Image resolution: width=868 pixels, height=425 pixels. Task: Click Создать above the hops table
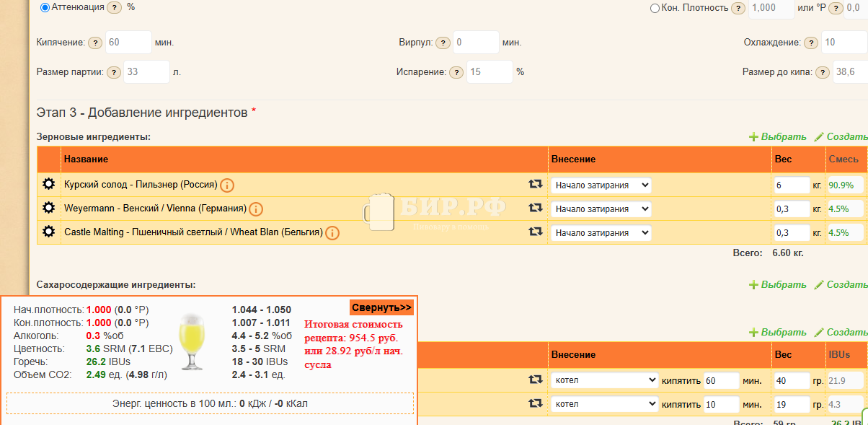click(x=841, y=333)
